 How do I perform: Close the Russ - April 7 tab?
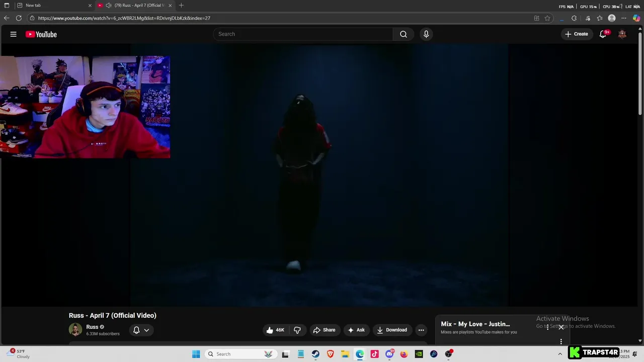(x=170, y=6)
